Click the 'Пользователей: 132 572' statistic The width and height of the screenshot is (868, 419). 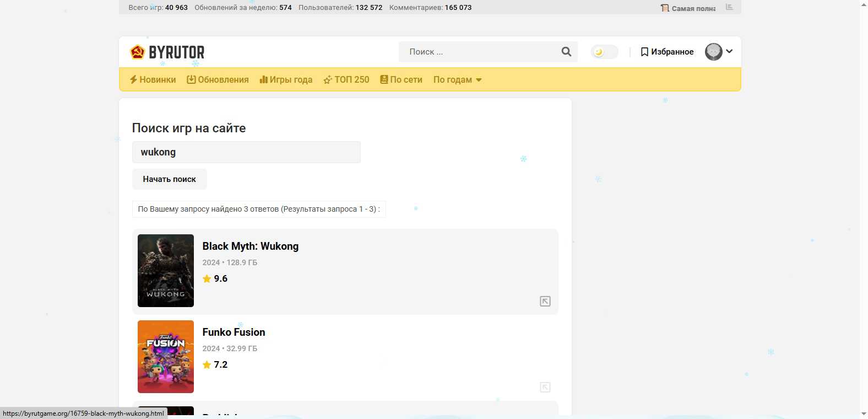point(340,8)
